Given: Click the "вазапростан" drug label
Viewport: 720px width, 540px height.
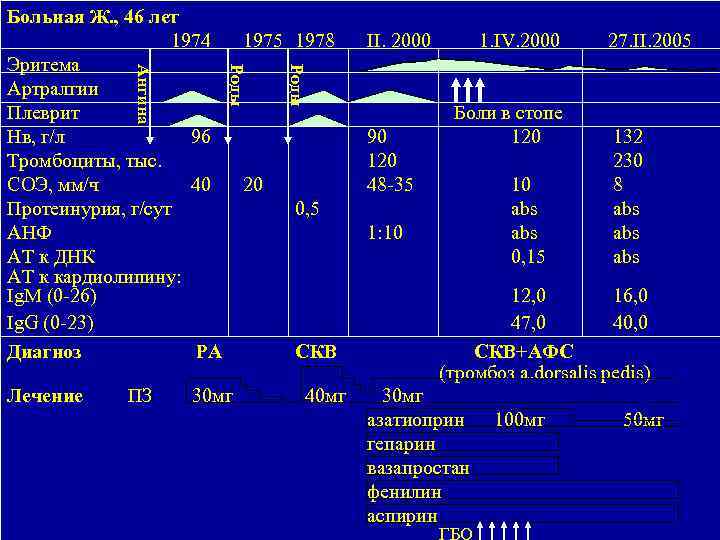Looking at the screenshot, I should pos(418,468).
